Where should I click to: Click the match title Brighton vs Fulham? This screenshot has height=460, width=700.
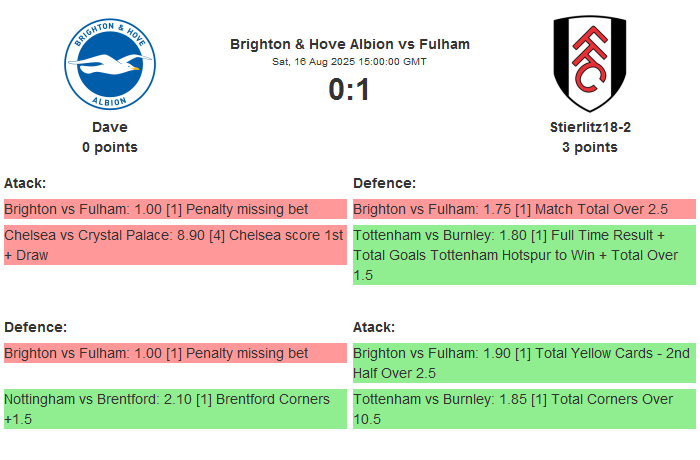349,44
